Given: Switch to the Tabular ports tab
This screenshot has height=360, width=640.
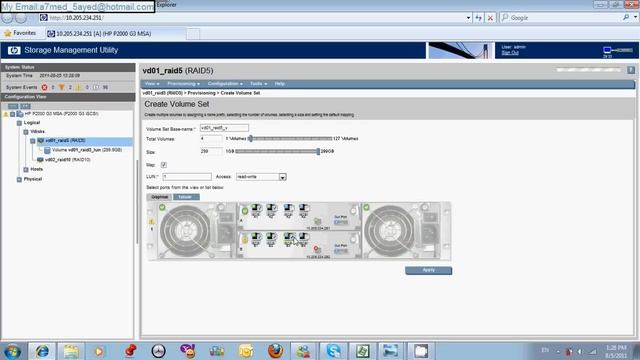Looking at the screenshot, I should [x=186, y=197].
